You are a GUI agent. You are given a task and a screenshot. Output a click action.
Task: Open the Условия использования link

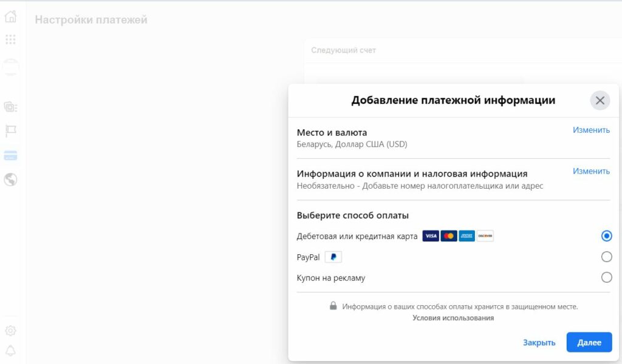[453, 318]
